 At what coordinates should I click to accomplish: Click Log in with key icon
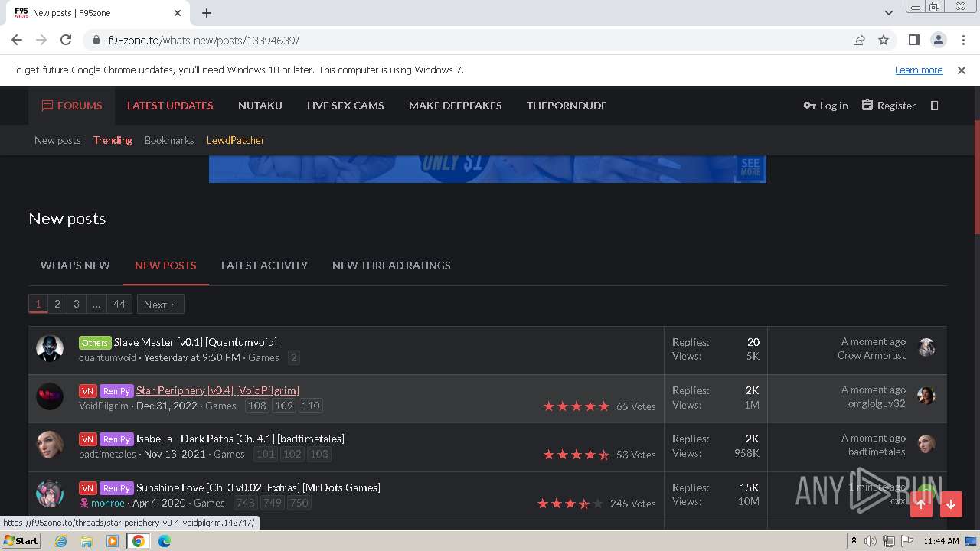point(825,106)
